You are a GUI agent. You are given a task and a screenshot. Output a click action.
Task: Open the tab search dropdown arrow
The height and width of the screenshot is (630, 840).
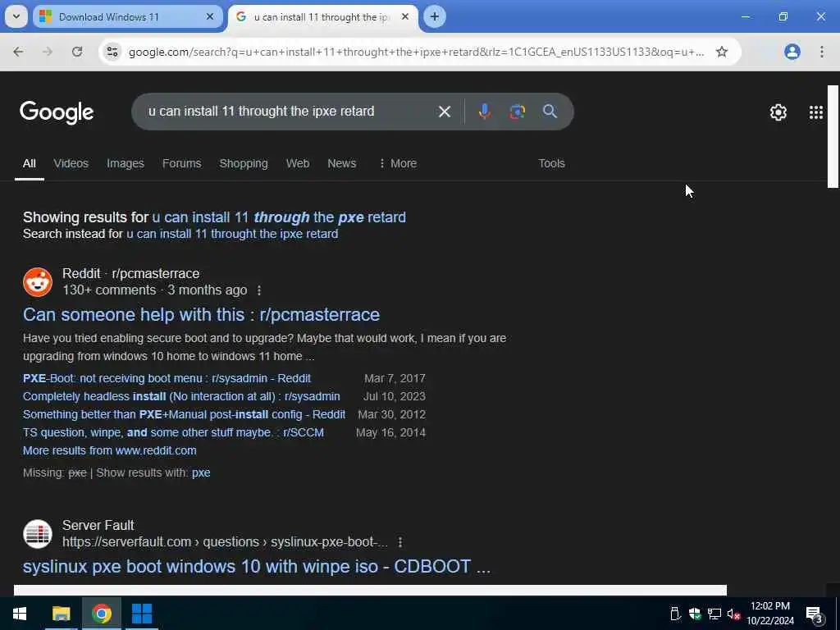(x=16, y=16)
